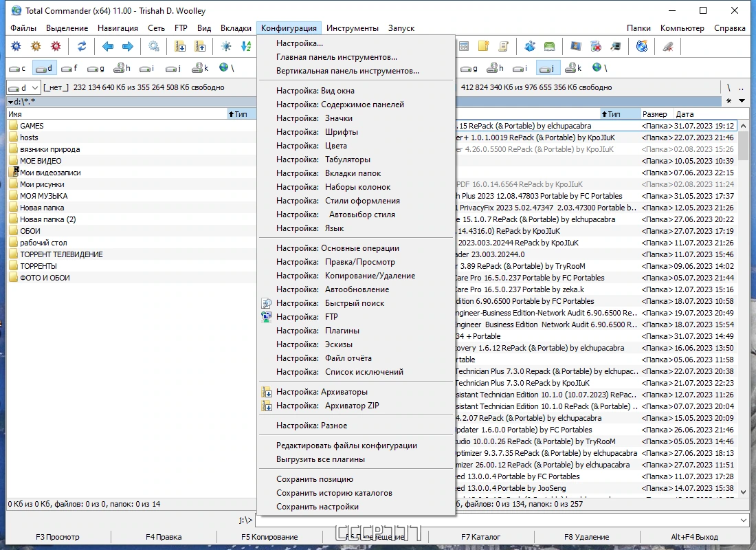Switch left panel to drive f
This screenshot has width=756, height=550.
[70, 68]
